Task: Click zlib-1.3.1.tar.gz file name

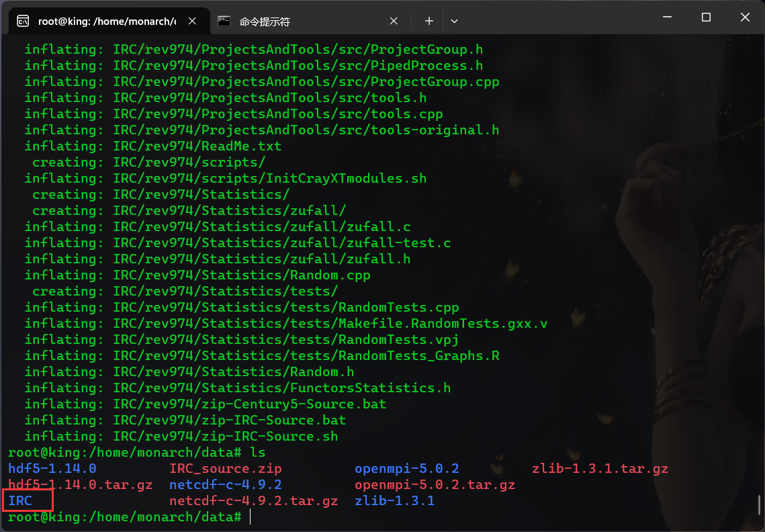Action: click(x=600, y=469)
